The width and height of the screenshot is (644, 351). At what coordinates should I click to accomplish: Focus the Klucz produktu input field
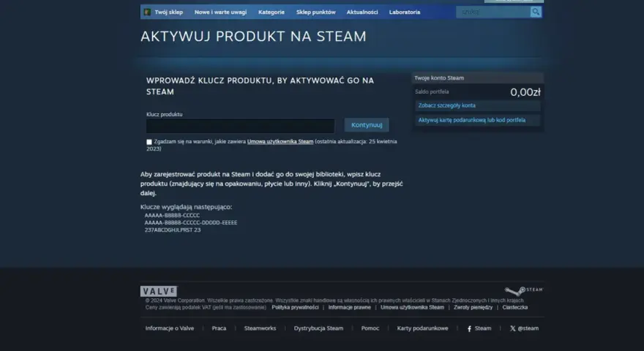[240, 126]
